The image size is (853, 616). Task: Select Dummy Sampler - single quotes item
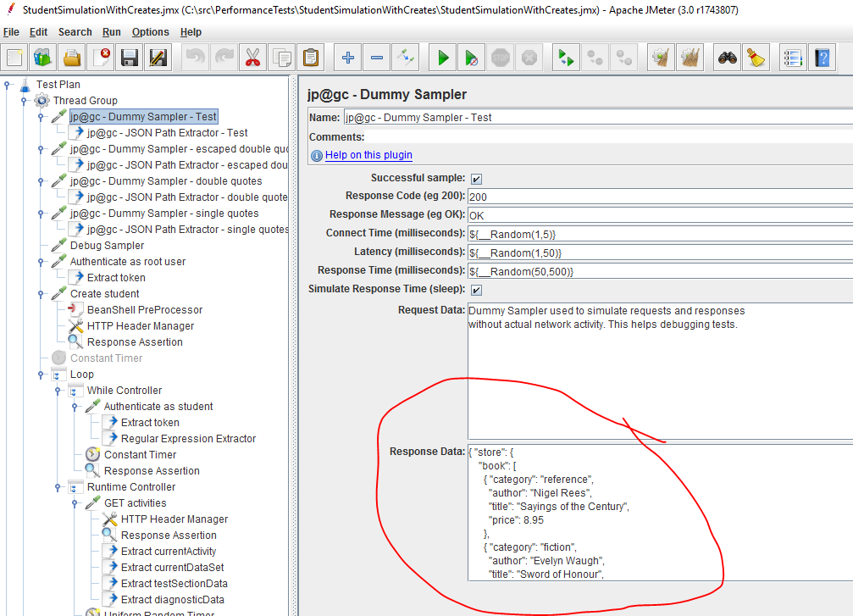[x=164, y=214]
